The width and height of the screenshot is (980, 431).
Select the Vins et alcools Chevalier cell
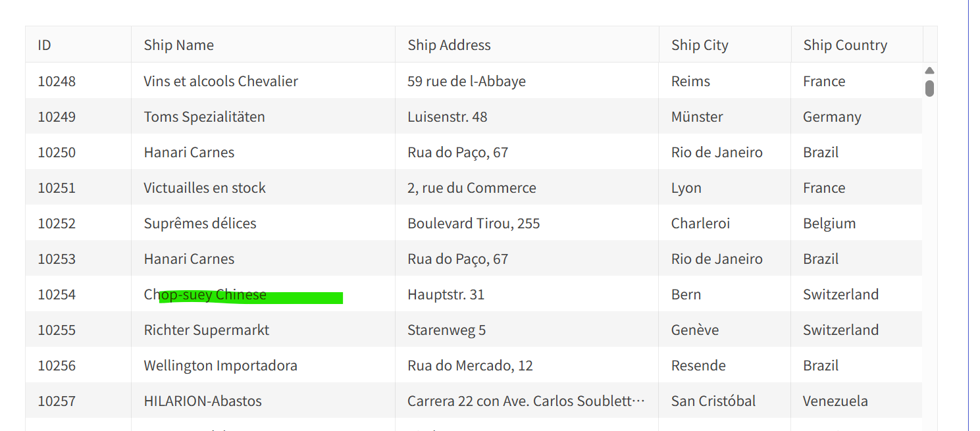[x=220, y=81]
